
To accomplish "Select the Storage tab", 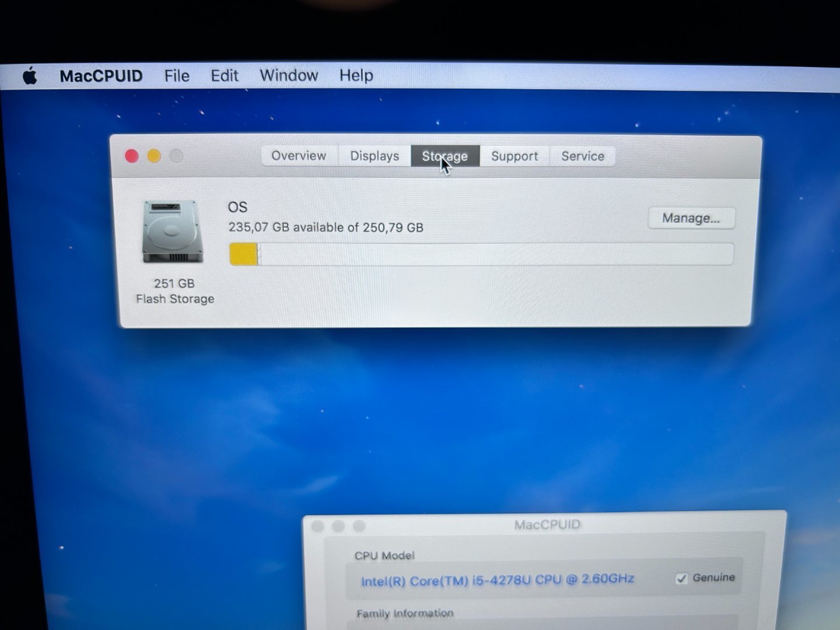I will click(445, 156).
